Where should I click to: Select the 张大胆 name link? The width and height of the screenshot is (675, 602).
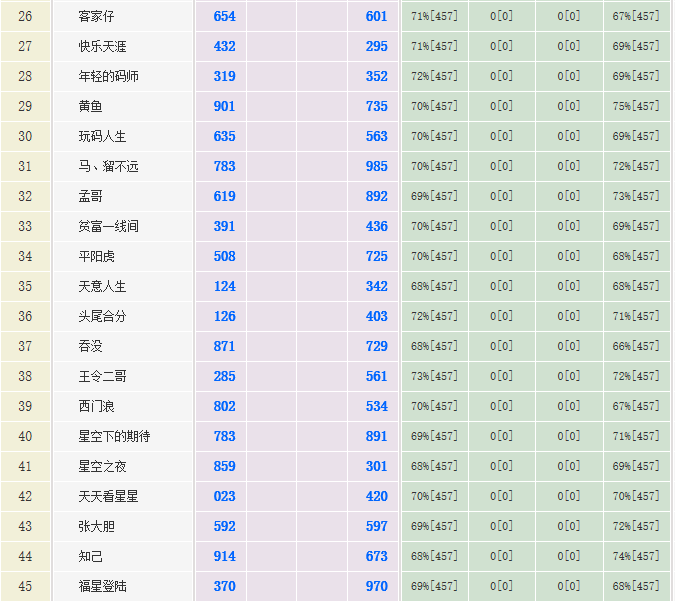pos(96,527)
